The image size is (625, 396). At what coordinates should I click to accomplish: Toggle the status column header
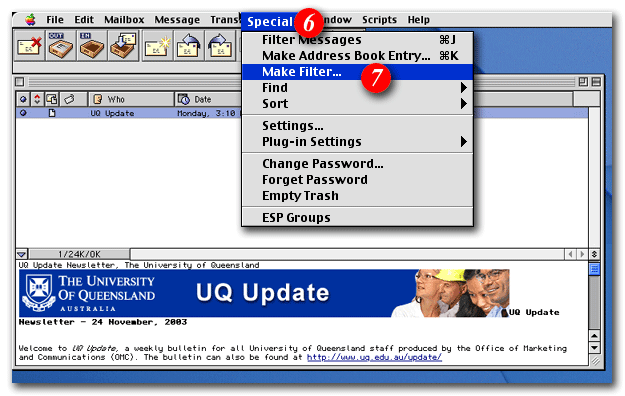23,99
